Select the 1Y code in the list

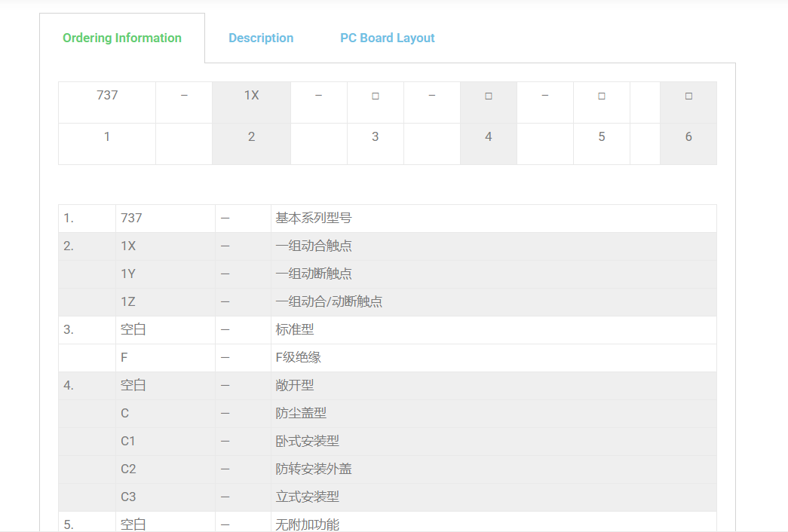(x=128, y=274)
